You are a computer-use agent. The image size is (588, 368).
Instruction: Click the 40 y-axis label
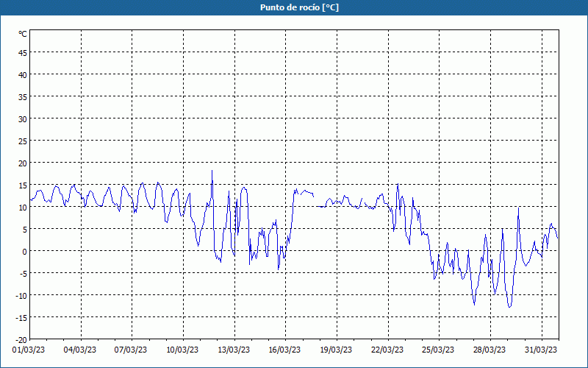pyautogui.click(x=23, y=75)
